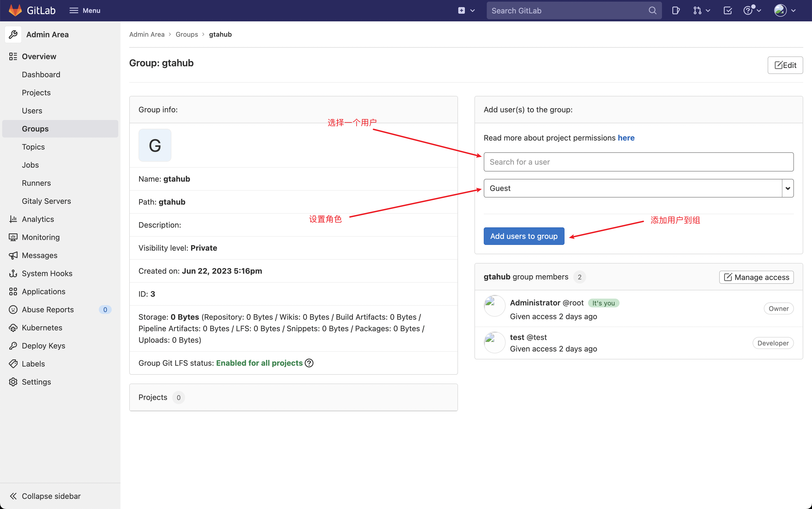812x509 pixels.
Task: Click the help or notifications bell icon
Action: click(750, 10)
